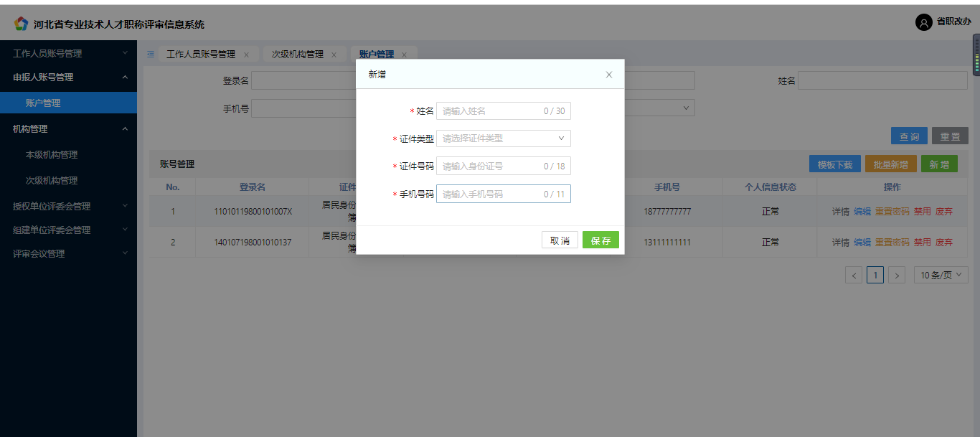Click the next page arrow in pagination
The image size is (980, 437).
(897, 275)
